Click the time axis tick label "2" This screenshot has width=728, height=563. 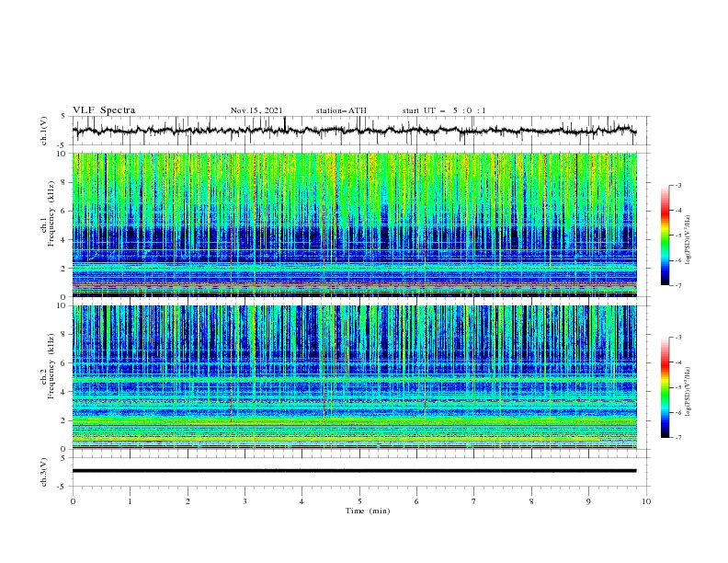[x=188, y=501]
